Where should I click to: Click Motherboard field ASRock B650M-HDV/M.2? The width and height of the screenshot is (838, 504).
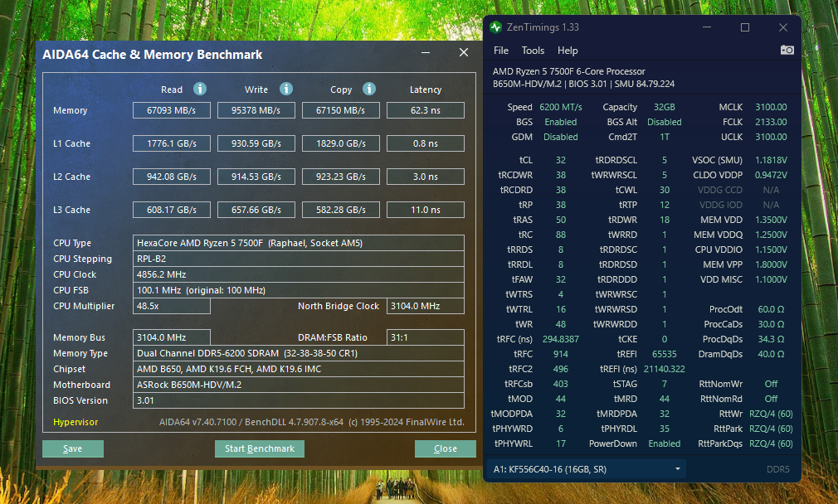pos(298,385)
